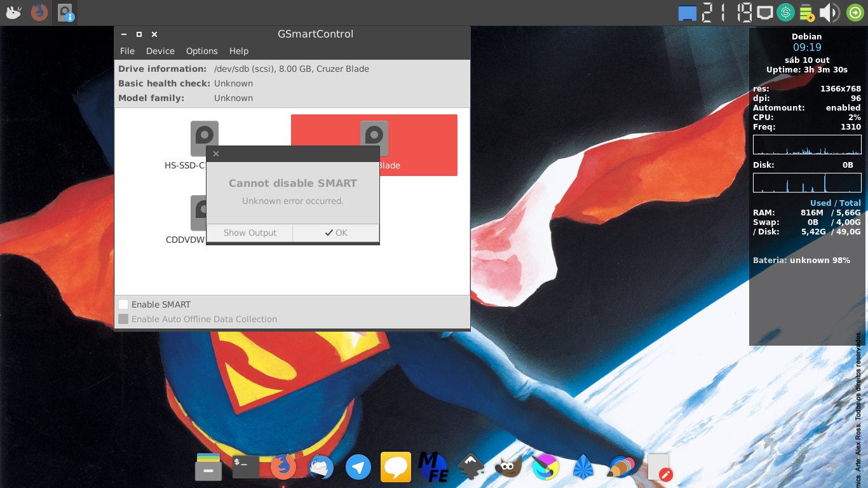This screenshot has height=488, width=868.
Task: Click the Basic health check Unknown value
Action: pos(233,83)
